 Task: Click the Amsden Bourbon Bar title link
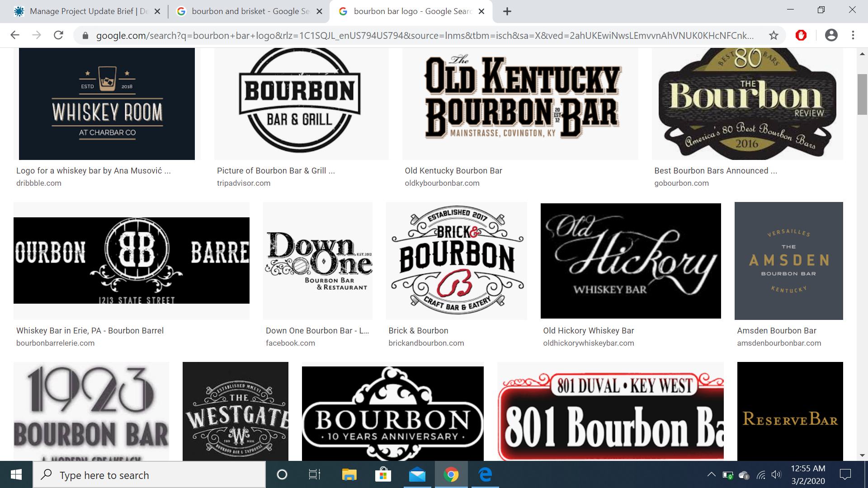point(776,330)
